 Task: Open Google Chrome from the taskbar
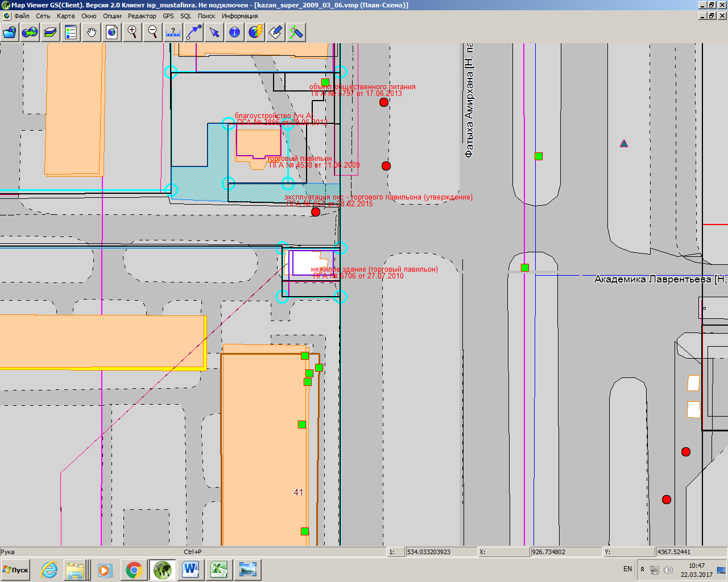(134, 570)
